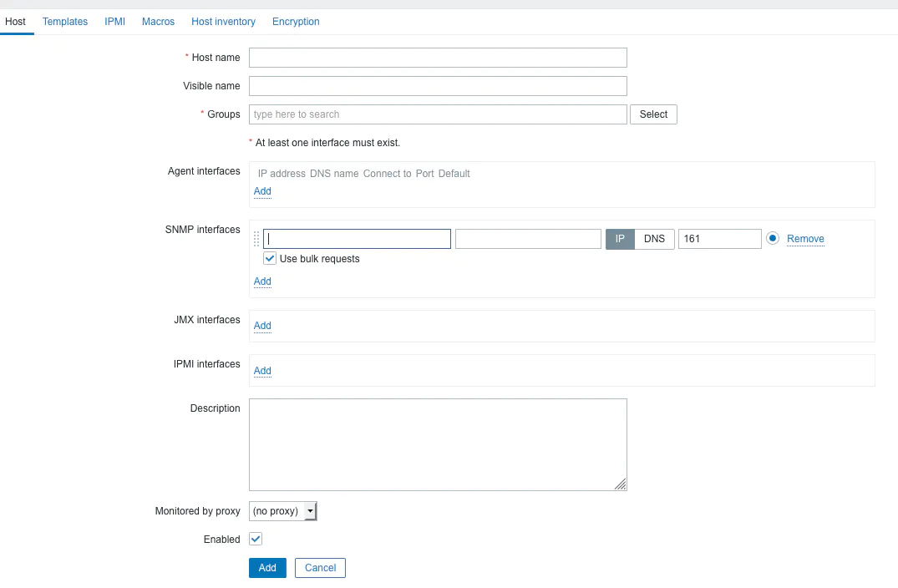898x588 pixels.
Task: Add a new Agent interface
Action: click(262, 191)
